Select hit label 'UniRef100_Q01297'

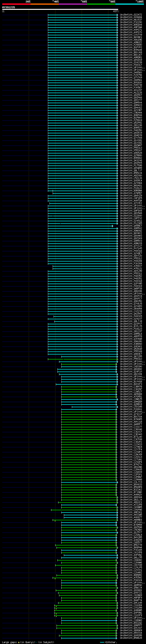click(x=131, y=90)
